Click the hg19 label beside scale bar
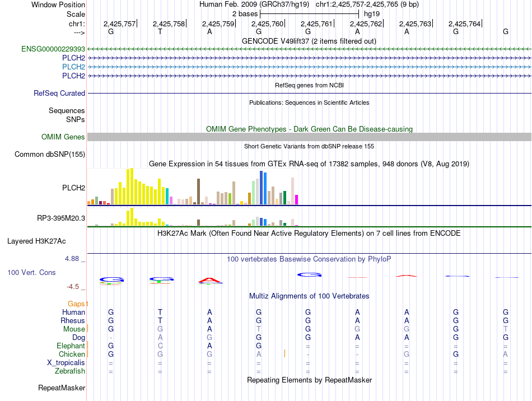Image resolution: width=532 pixels, height=401 pixels. [371, 14]
